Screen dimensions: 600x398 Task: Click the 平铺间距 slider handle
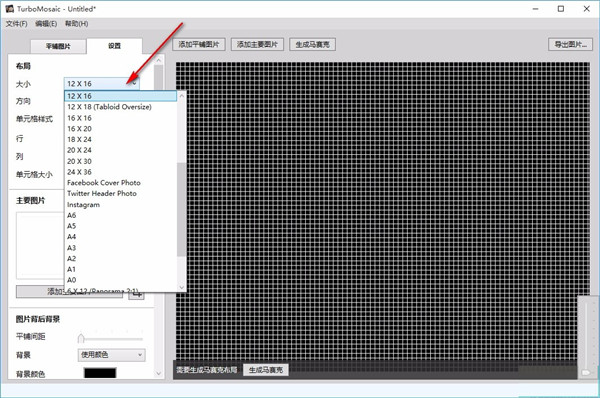pos(81,338)
